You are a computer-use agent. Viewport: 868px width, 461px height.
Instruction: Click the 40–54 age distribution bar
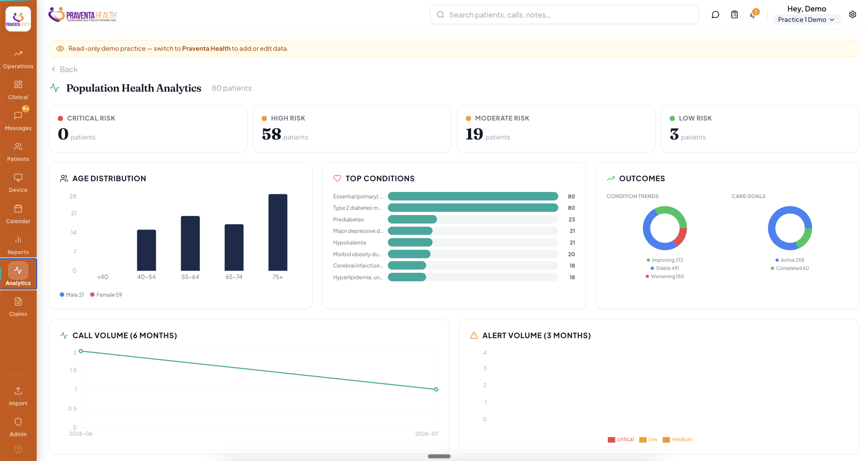point(147,250)
